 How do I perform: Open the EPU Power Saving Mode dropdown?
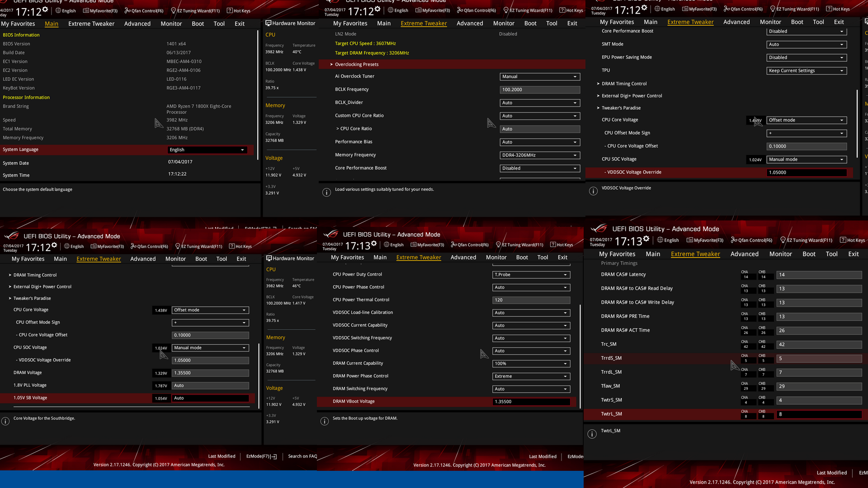tap(807, 57)
